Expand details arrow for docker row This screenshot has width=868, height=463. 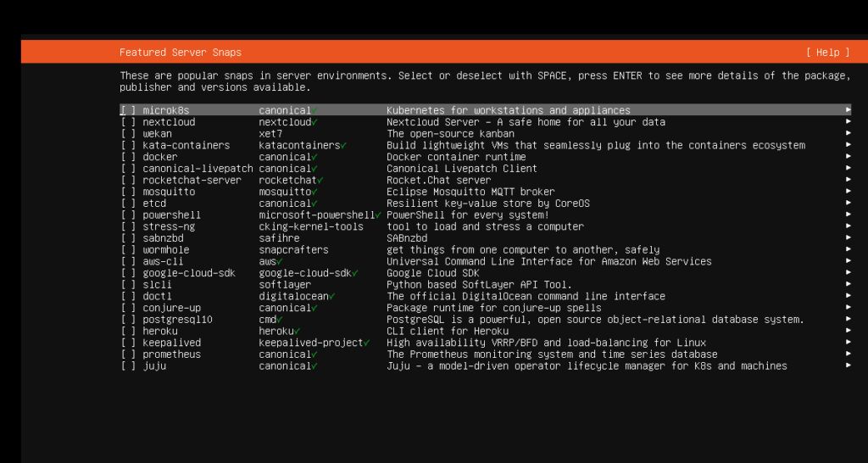848,157
